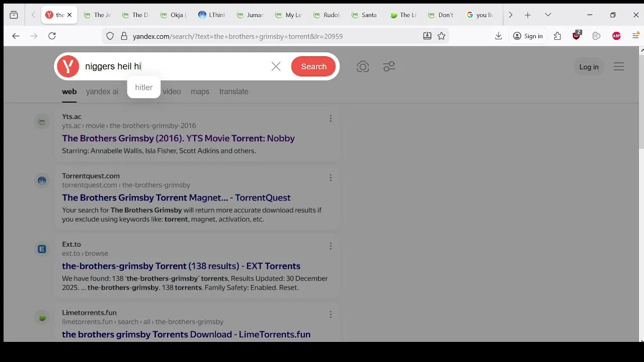Open the options menu for Limetorrents.fun result
The image size is (644, 362).
pos(331,315)
